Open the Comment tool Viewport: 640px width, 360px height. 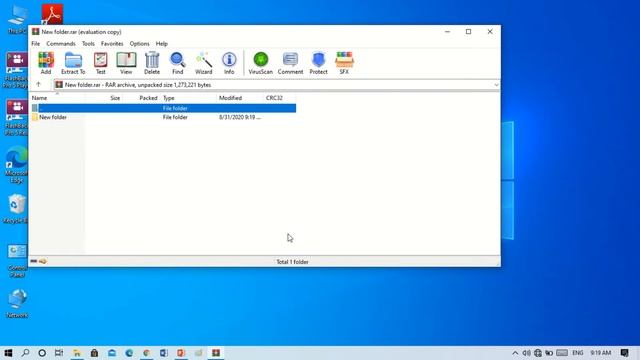pos(290,63)
